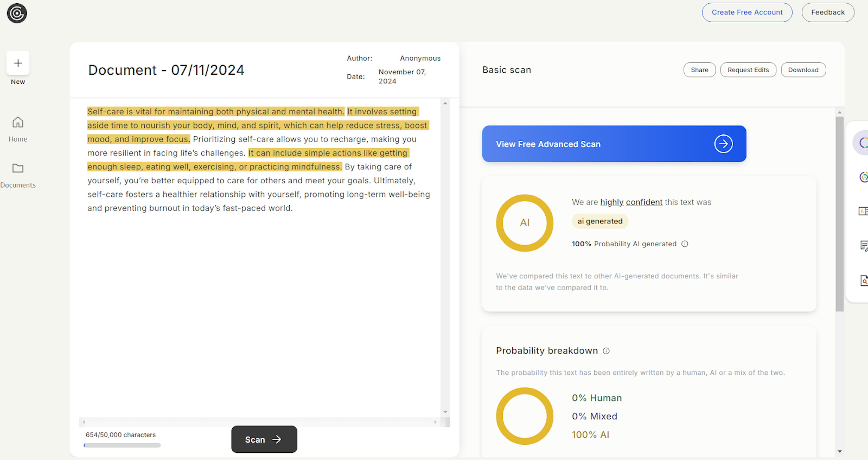Click info icon next to Probability breakdown
The image size is (868, 460).
[x=606, y=351]
